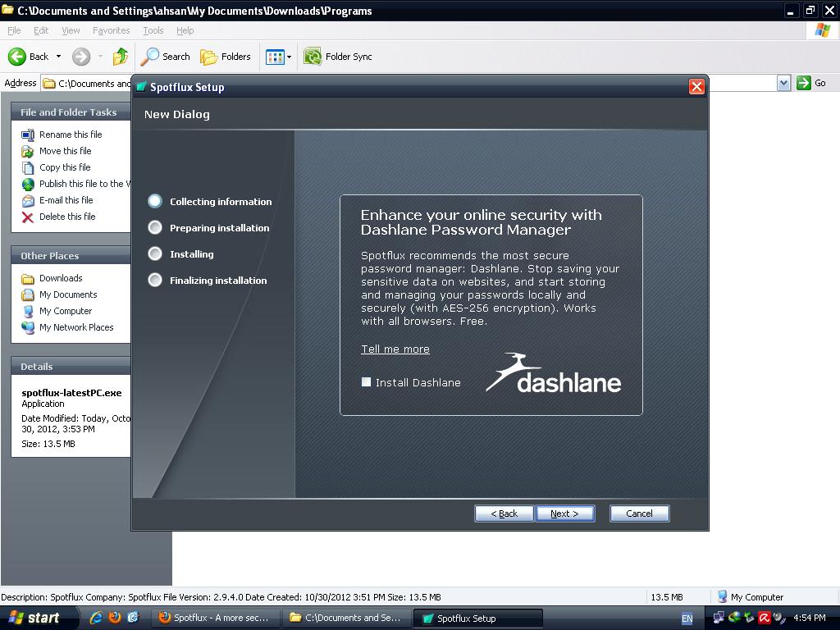The image size is (840, 630).
Task: Tick the Install Dashlane checkbox
Action: 367,382
